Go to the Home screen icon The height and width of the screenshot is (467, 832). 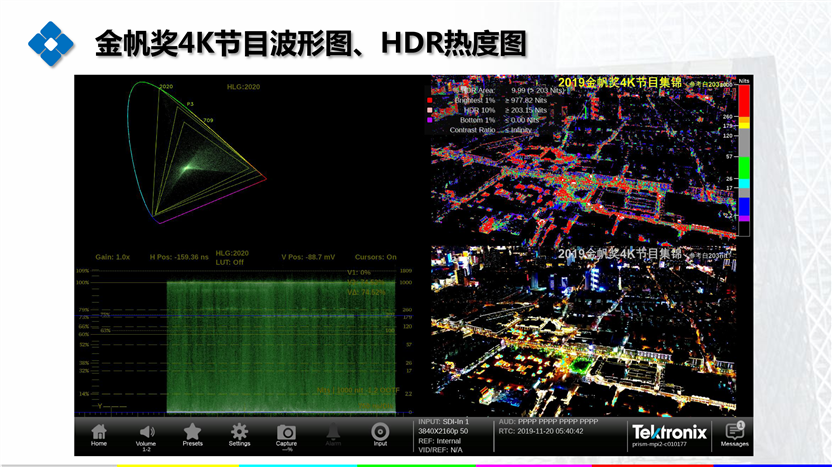point(99,433)
